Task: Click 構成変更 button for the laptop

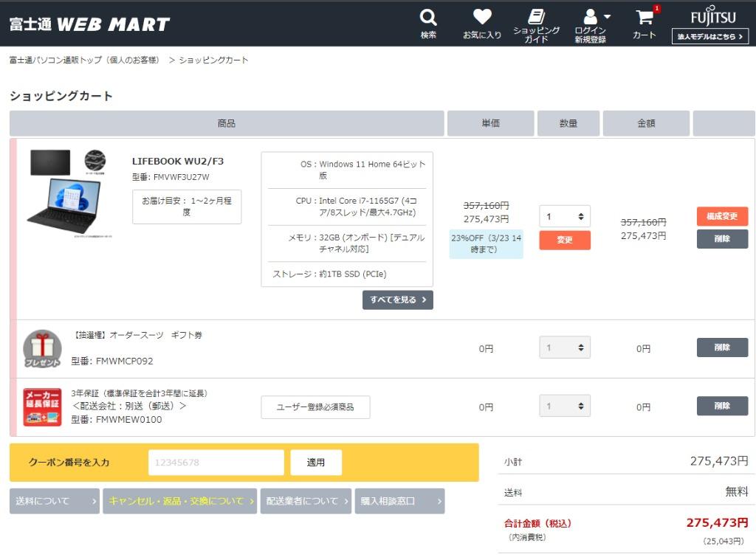Action: 721,216
